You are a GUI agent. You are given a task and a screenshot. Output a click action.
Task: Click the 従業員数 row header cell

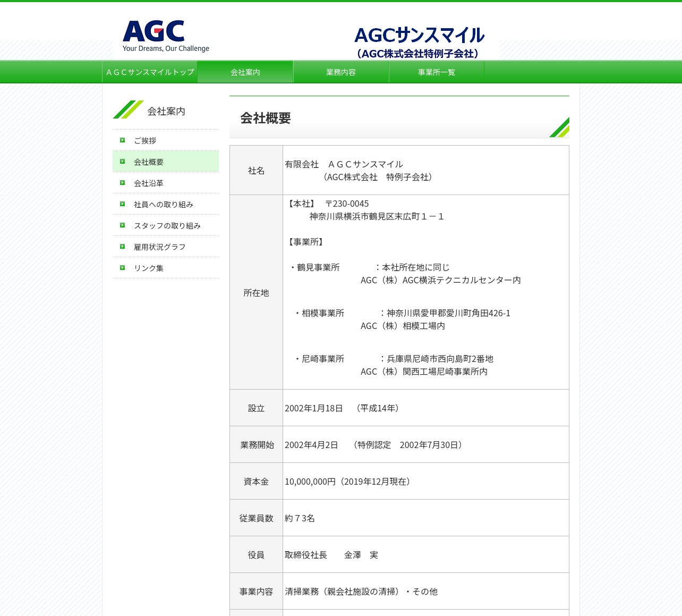click(x=256, y=518)
